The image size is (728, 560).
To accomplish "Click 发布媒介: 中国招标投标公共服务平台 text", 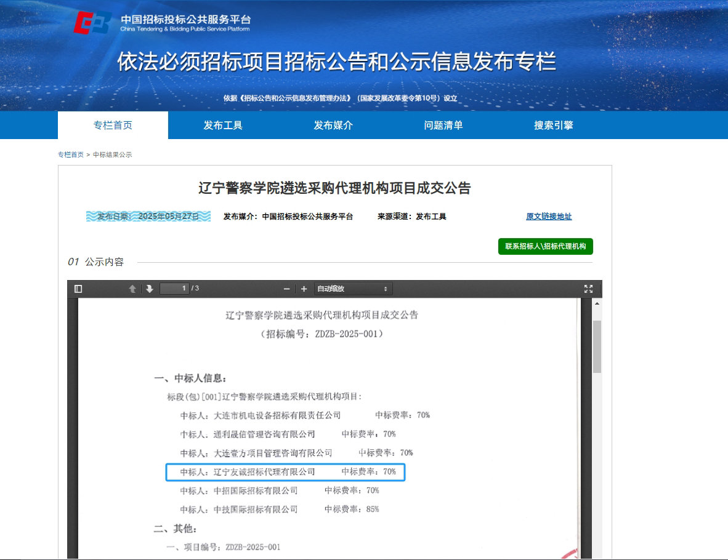I will pyautogui.click(x=288, y=216).
